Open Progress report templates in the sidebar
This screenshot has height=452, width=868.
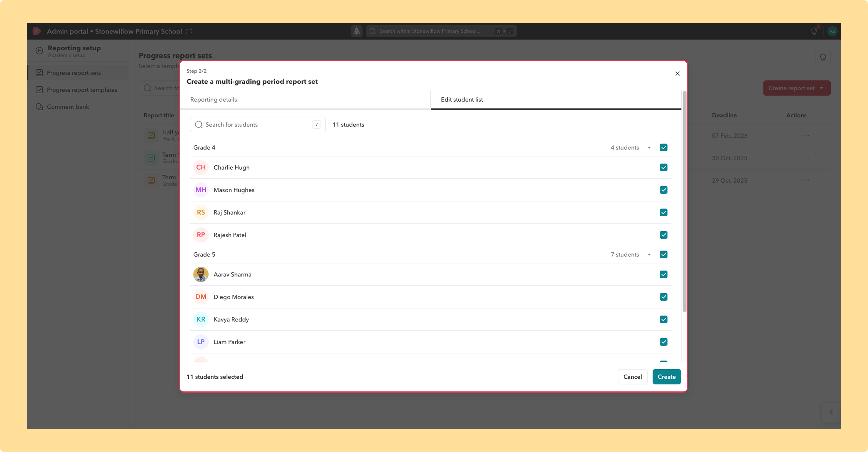(x=78, y=90)
